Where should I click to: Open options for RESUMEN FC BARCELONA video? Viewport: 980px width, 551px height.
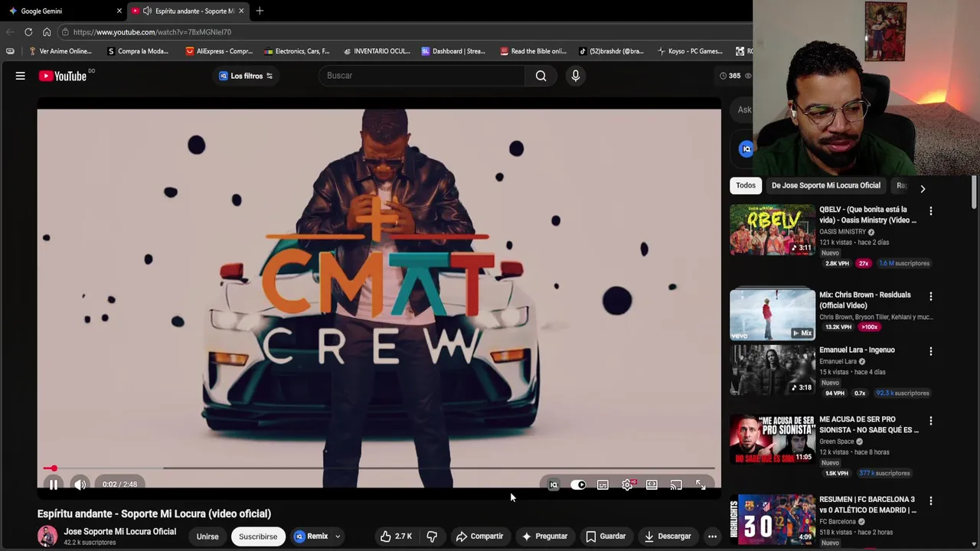coord(931,501)
